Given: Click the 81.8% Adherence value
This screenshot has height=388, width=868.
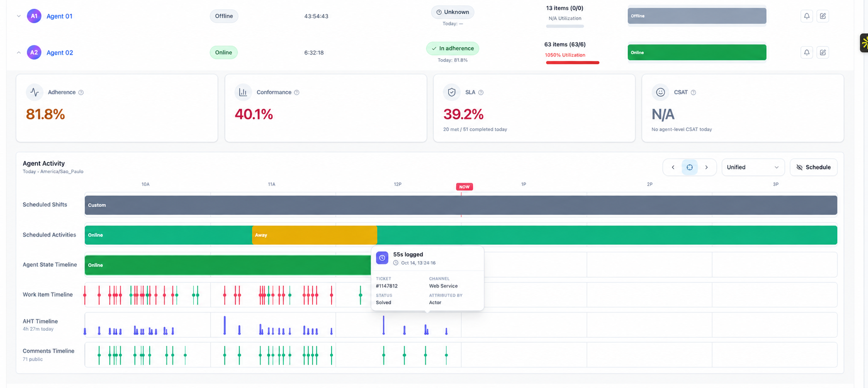Looking at the screenshot, I should [x=45, y=114].
